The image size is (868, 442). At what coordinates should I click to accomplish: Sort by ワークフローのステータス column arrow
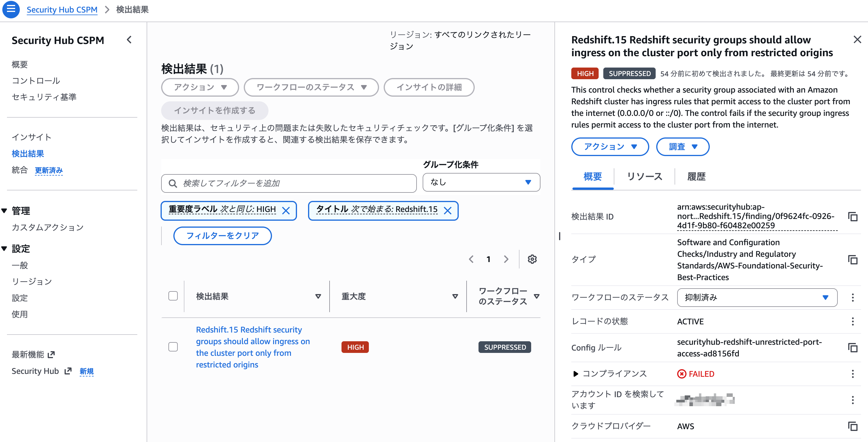click(x=536, y=296)
